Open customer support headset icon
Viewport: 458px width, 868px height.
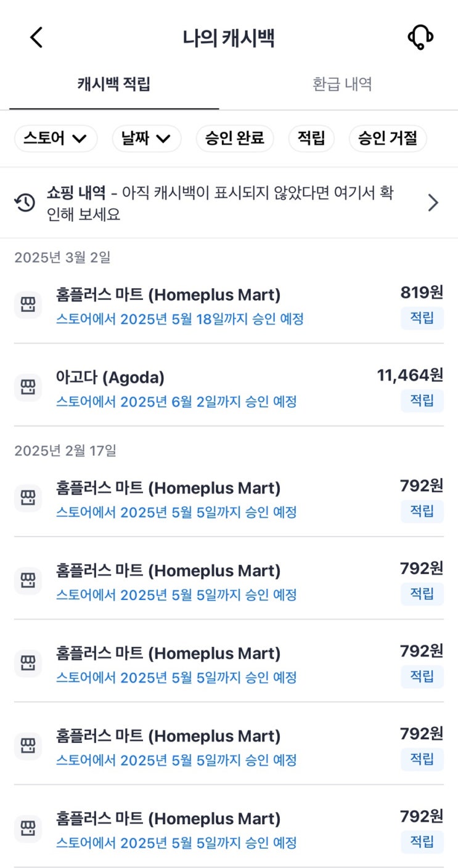tap(420, 38)
